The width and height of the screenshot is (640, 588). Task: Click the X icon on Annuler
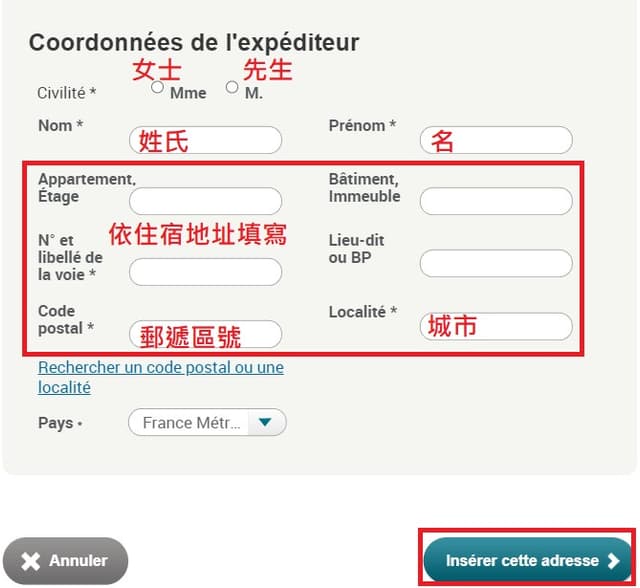[x=31, y=561]
